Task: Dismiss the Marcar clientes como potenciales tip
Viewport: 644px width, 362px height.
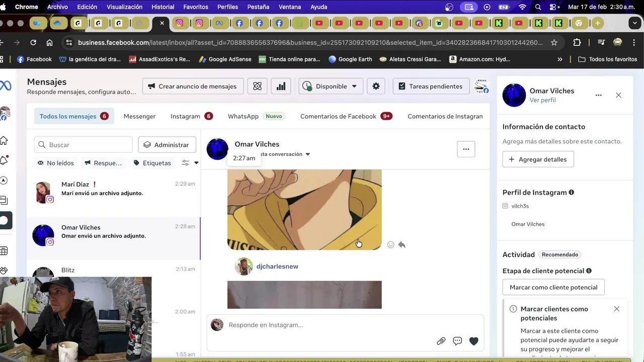Action: (616, 309)
